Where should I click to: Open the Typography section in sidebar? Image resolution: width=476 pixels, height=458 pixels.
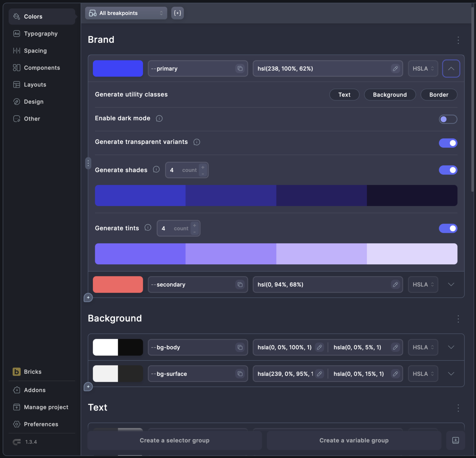41,33
